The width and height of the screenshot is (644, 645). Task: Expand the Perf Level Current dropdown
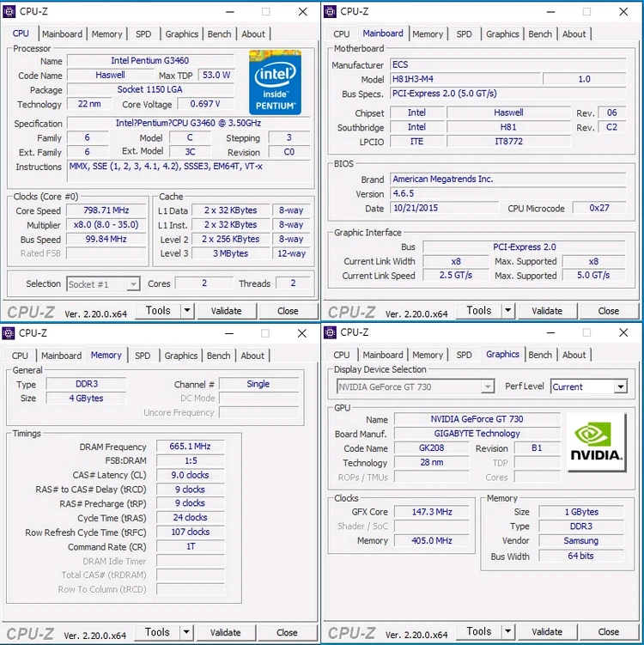[621, 386]
